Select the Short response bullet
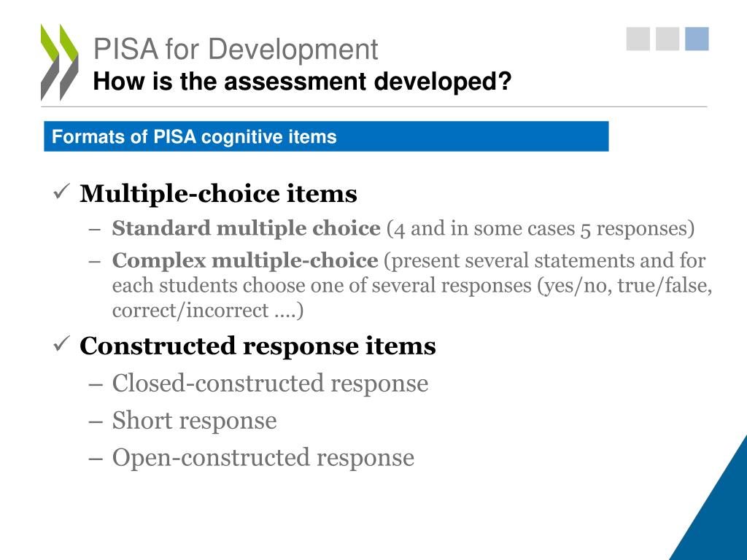Image resolution: width=747 pixels, height=560 pixels. [194, 421]
